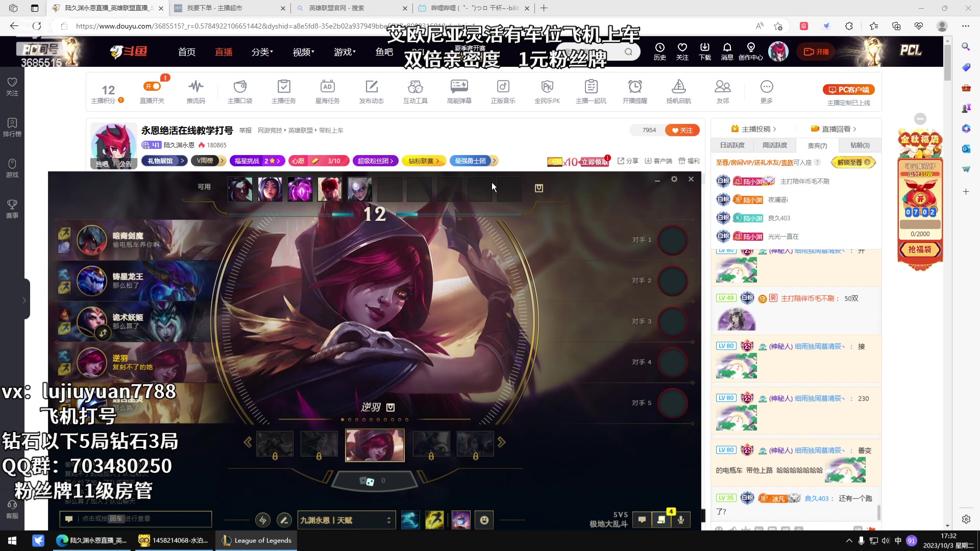Open the 下载 download icon in header

705,52
